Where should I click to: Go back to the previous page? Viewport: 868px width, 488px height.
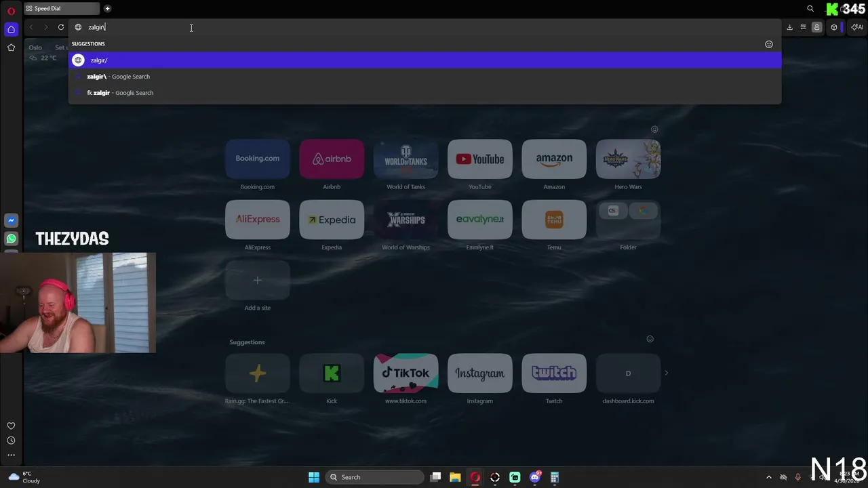pos(31,27)
